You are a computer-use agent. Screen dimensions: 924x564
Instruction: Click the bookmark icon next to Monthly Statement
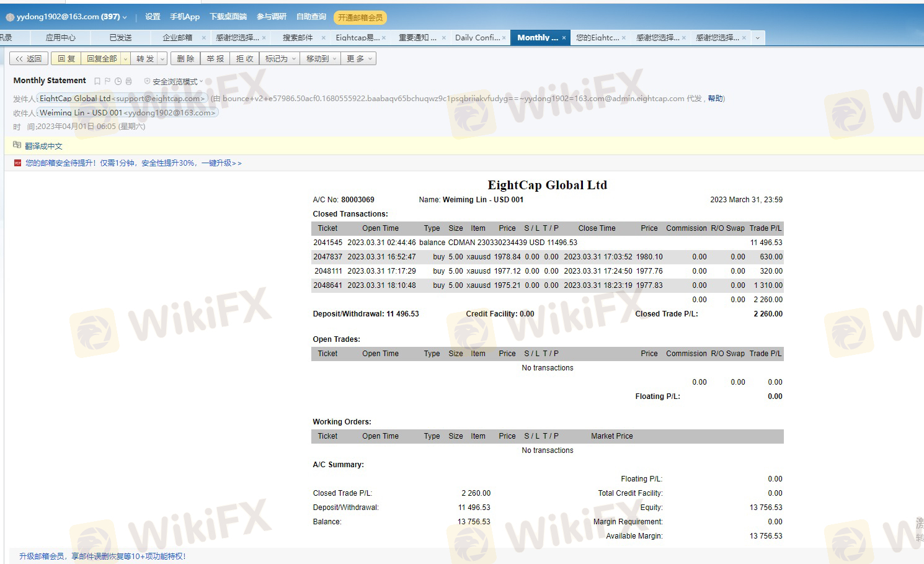click(97, 81)
